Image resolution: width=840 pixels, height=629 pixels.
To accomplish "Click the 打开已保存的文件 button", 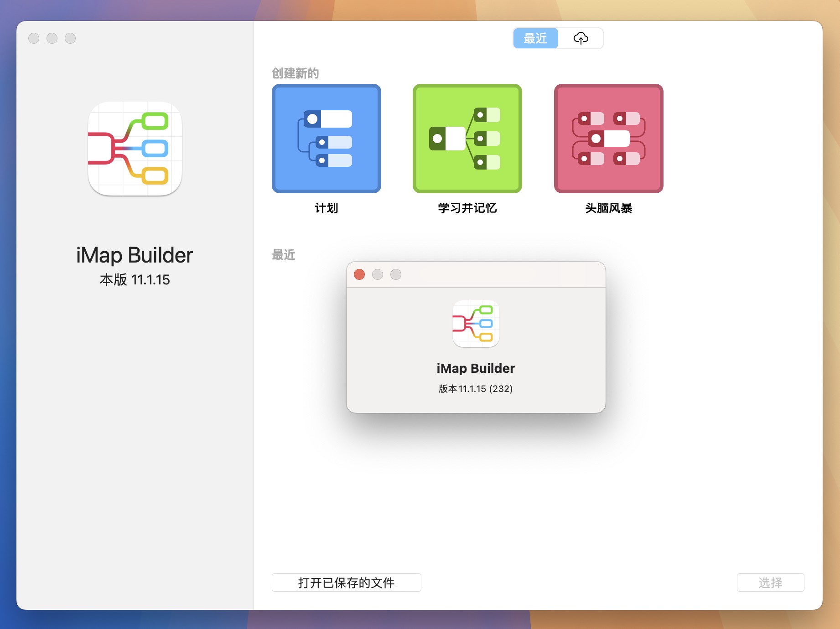I will [346, 583].
